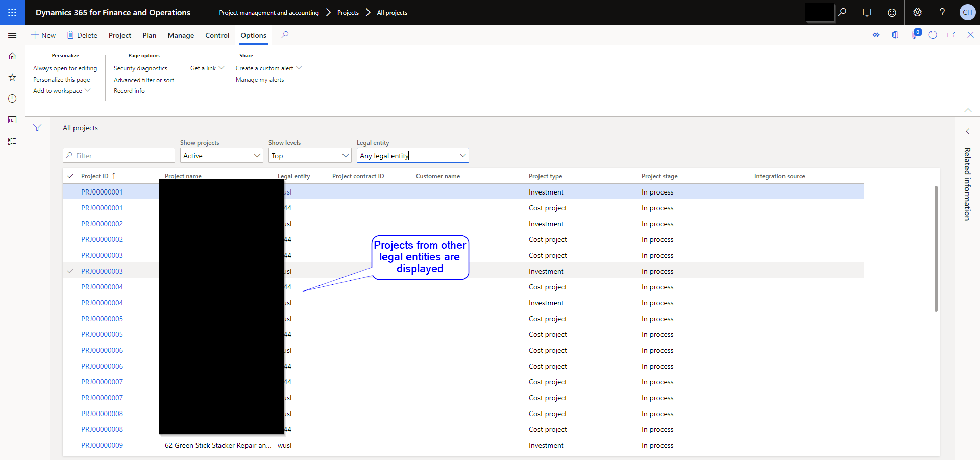Expand Add to workspace dropdown
The height and width of the screenshot is (460, 980).
point(62,91)
